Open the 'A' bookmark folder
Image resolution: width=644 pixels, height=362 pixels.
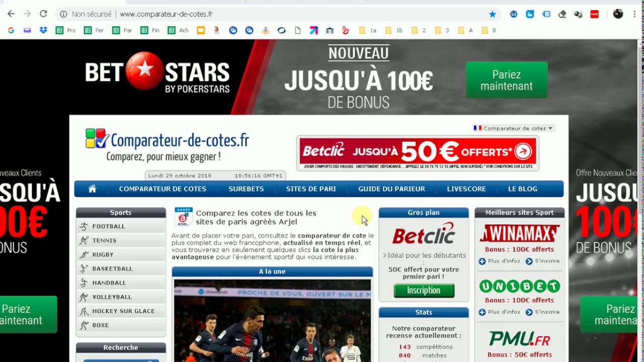[x=465, y=30]
